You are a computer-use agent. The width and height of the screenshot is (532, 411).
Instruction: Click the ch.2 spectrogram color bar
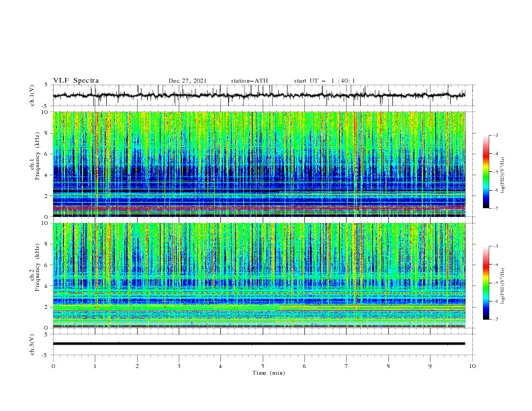click(486, 283)
